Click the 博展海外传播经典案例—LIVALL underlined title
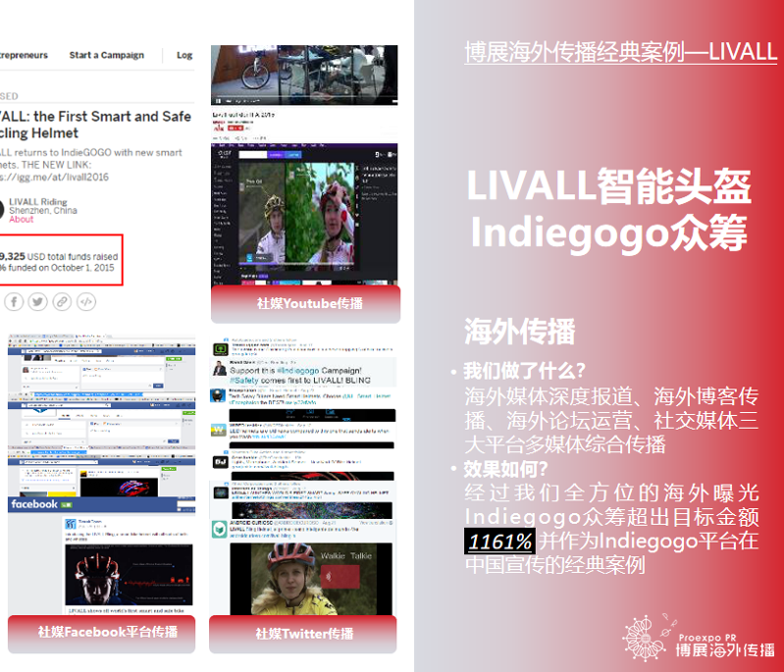The height and width of the screenshot is (672, 784). point(620,52)
